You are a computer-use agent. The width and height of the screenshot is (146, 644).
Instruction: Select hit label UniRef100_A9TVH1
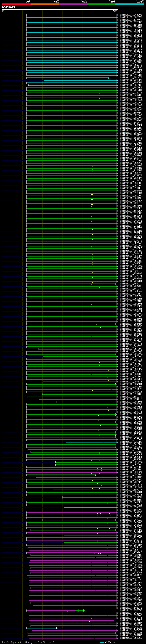tap(131, 75)
